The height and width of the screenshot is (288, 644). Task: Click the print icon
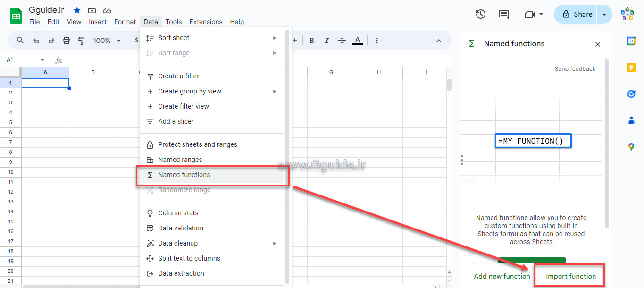[67, 41]
